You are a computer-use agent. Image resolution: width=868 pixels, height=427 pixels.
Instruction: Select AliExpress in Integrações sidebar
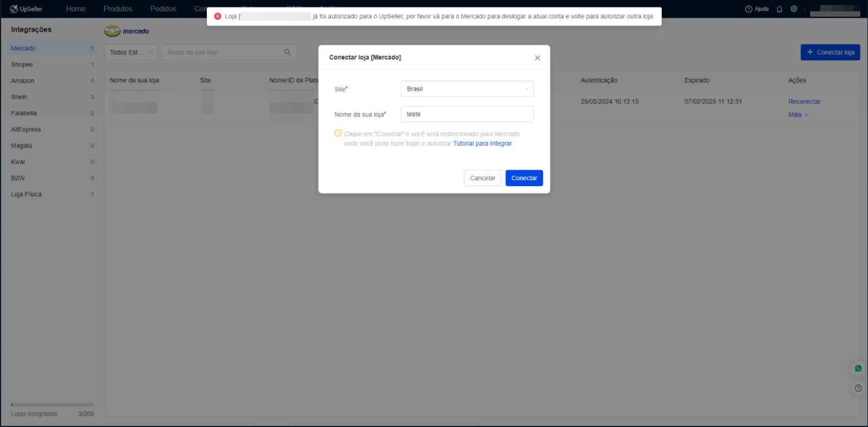pos(52,130)
